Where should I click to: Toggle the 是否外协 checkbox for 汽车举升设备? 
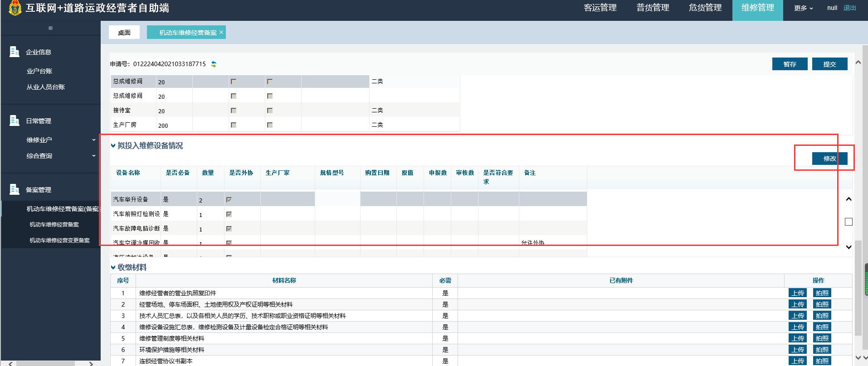pyautogui.click(x=229, y=200)
